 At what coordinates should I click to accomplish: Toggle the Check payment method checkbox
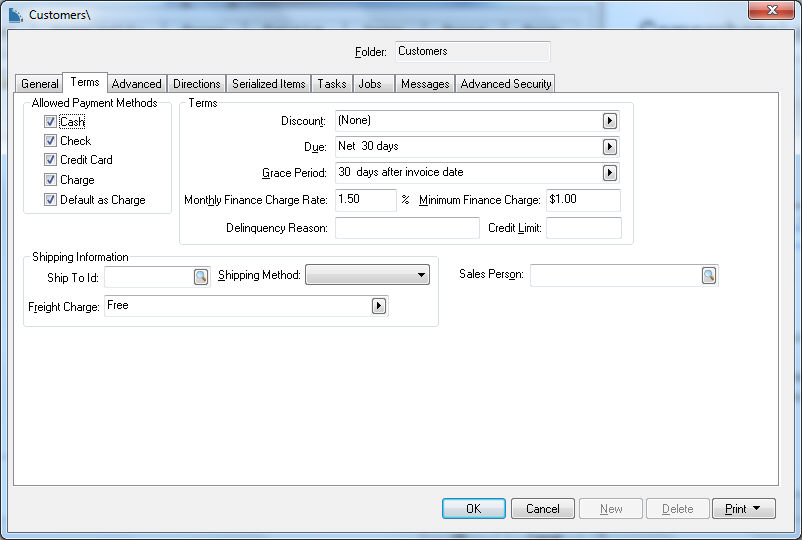click(x=50, y=141)
